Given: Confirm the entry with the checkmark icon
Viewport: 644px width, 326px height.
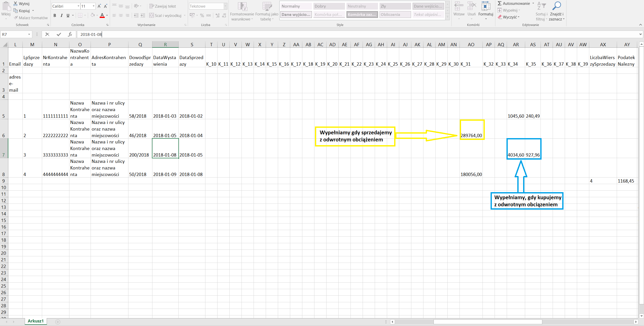Looking at the screenshot, I should (x=59, y=34).
